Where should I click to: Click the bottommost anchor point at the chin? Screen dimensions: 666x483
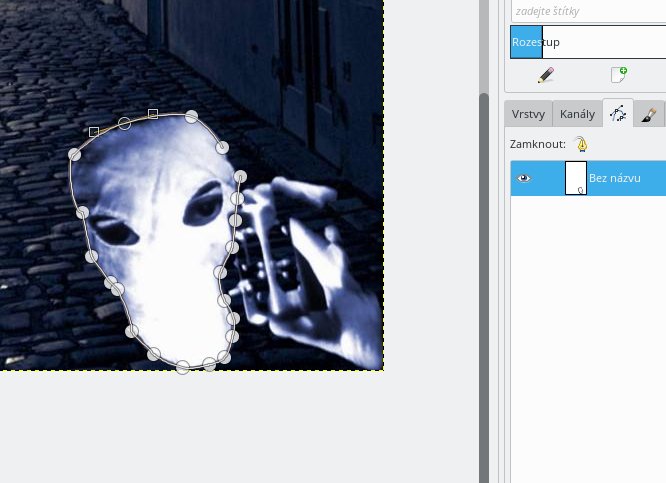tap(183, 367)
